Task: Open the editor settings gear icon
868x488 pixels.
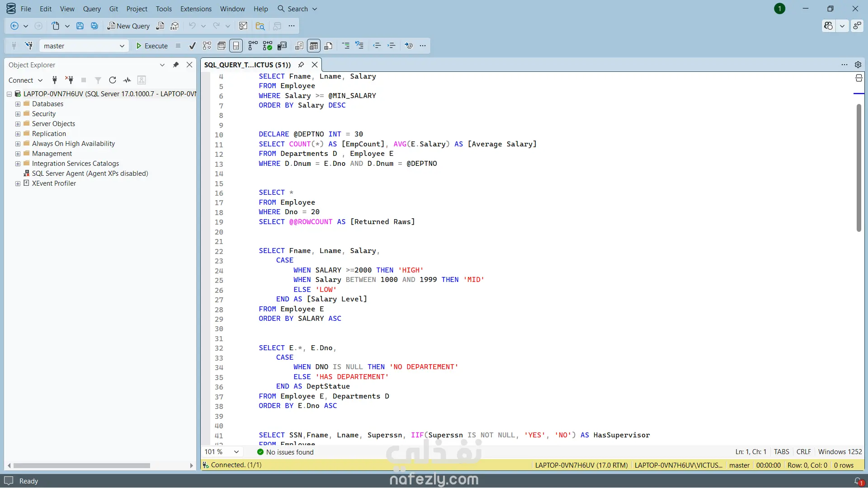Action: 858,65
